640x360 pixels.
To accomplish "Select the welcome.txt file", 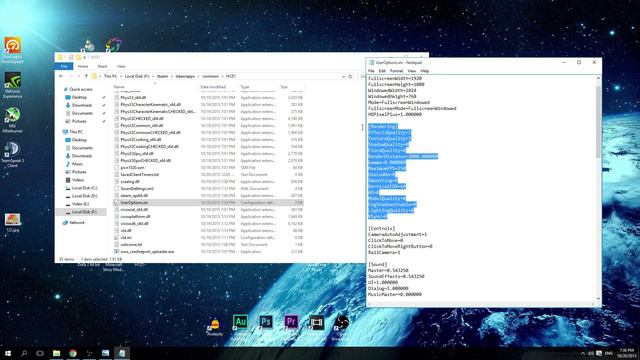I will tap(131, 244).
